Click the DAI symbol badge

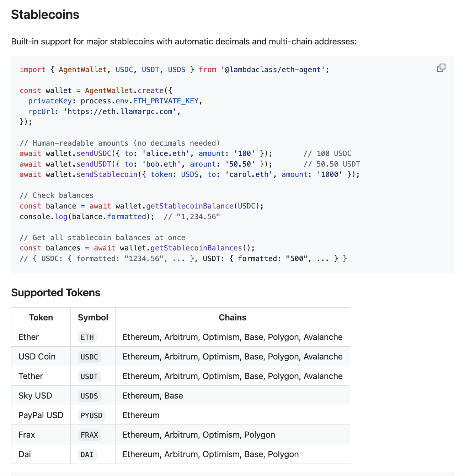[x=87, y=455]
